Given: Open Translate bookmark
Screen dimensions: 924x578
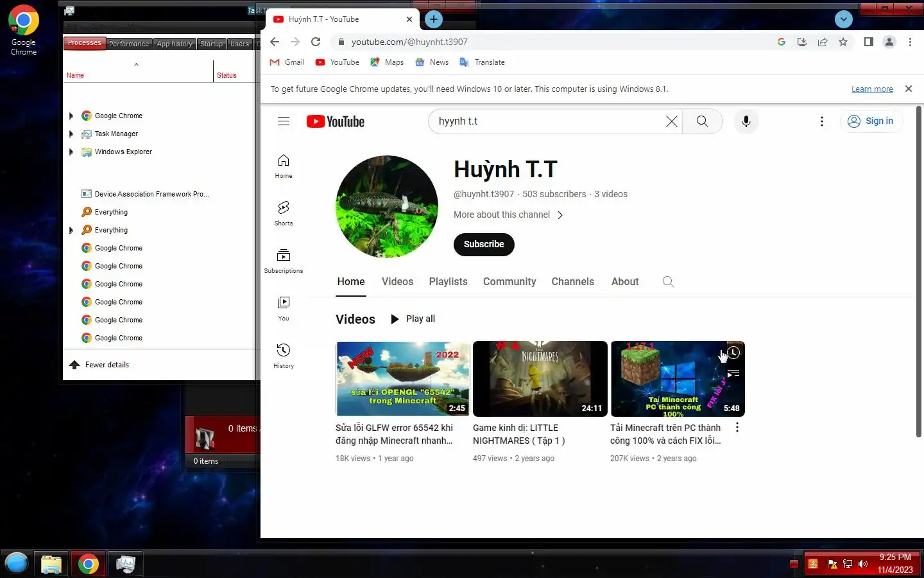Looking at the screenshot, I should tap(482, 62).
